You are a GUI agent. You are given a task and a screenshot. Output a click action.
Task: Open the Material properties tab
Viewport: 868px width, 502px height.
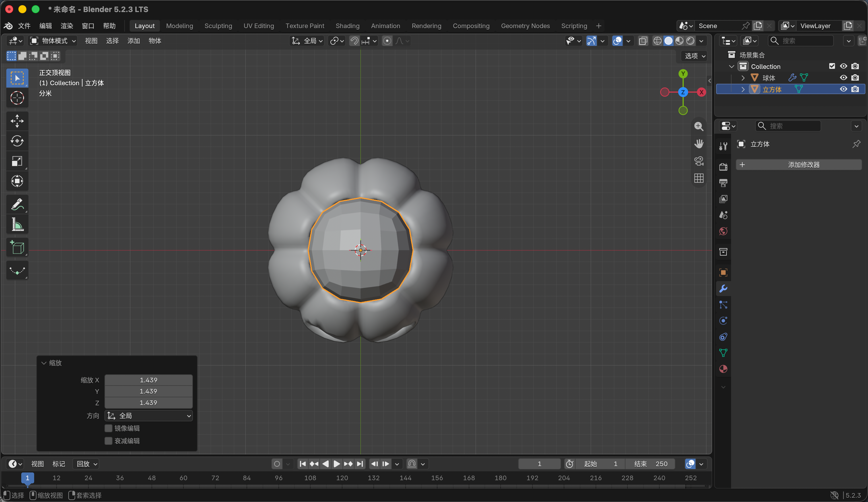(x=723, y=369)
